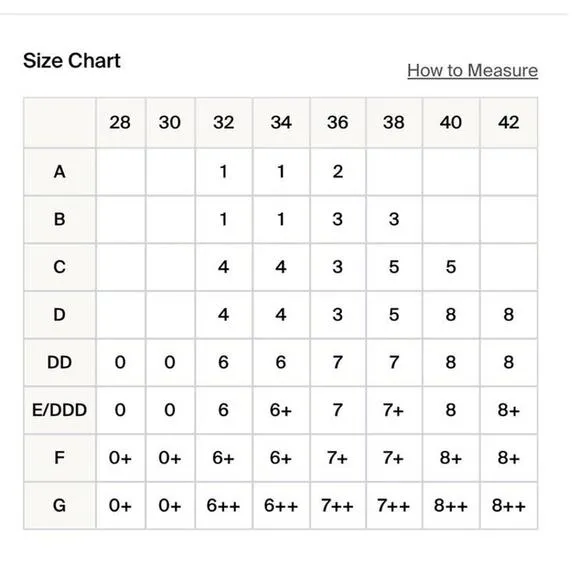Select the cell for 42 G showing 8++
Viewport: 580px width, 580px height.
[x=509, y=505]
